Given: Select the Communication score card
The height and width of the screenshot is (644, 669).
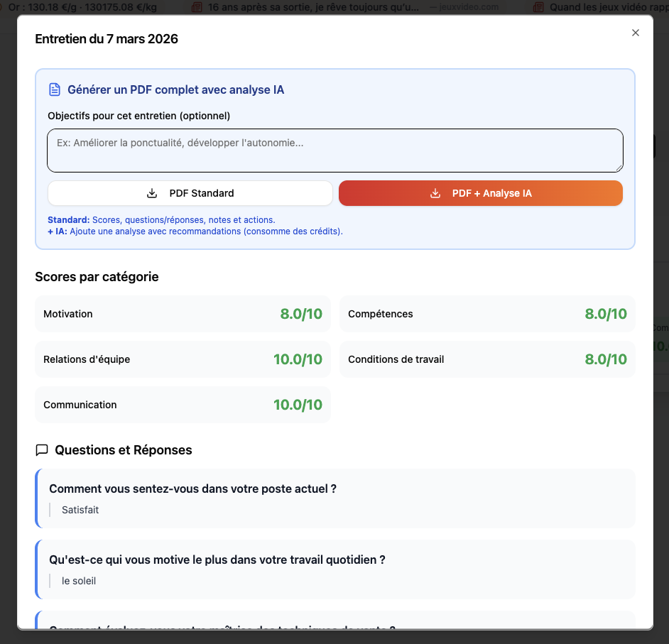Looking at the screenshot, I should pos(183,405).
